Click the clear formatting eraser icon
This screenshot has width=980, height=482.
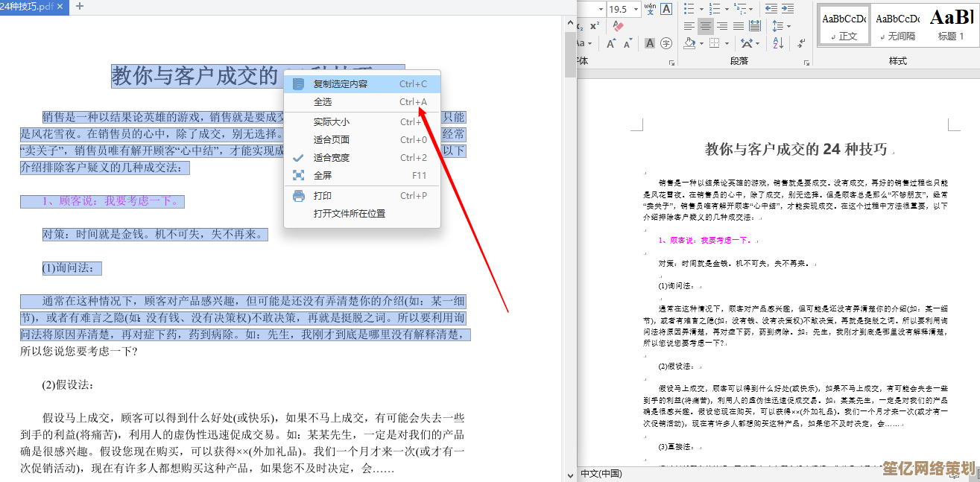click(617, 26)
